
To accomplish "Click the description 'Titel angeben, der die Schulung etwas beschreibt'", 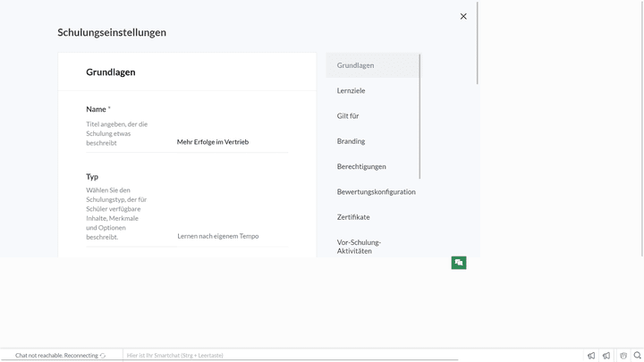I will 116,133.
